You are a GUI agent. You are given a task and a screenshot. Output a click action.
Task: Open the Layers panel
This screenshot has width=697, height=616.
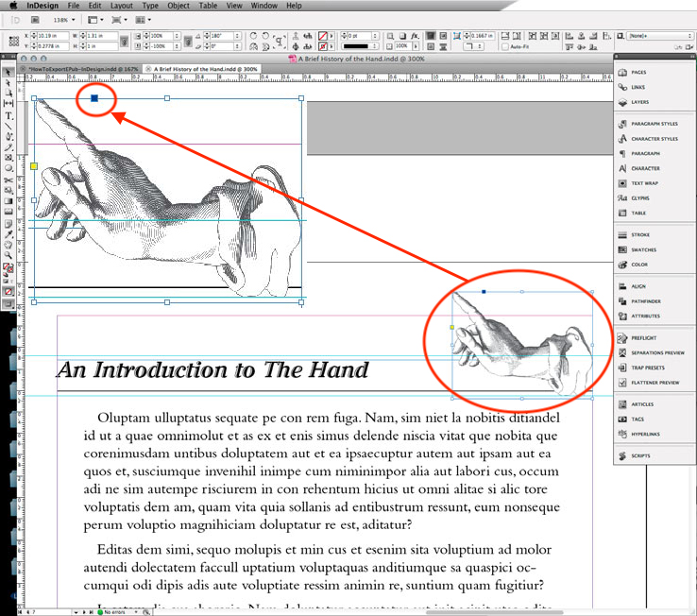(639, 102)
